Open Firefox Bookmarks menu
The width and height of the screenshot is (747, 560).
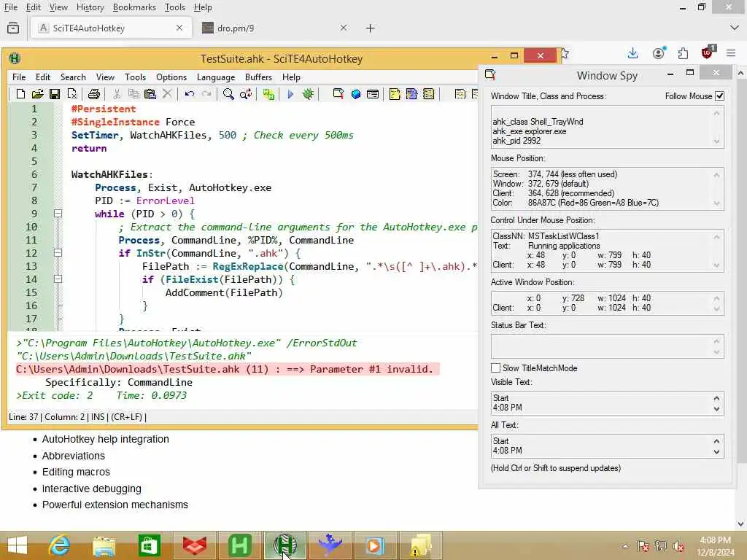134,7
